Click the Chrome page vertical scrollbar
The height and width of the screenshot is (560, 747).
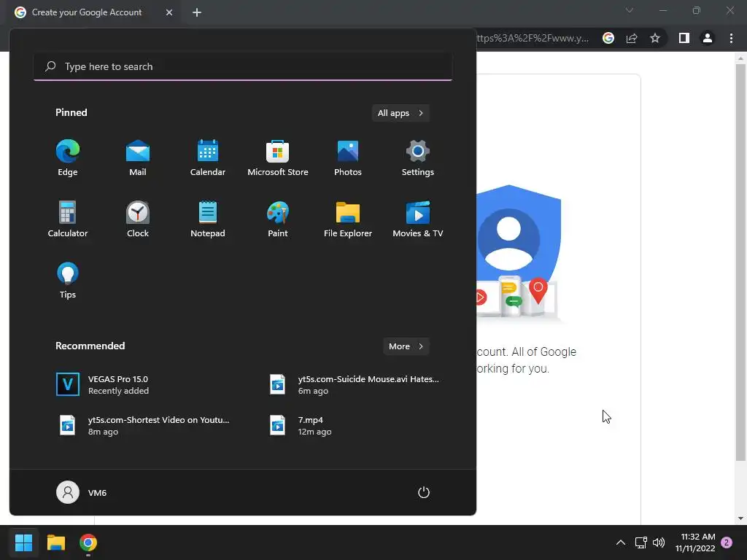tap(740, 262)
